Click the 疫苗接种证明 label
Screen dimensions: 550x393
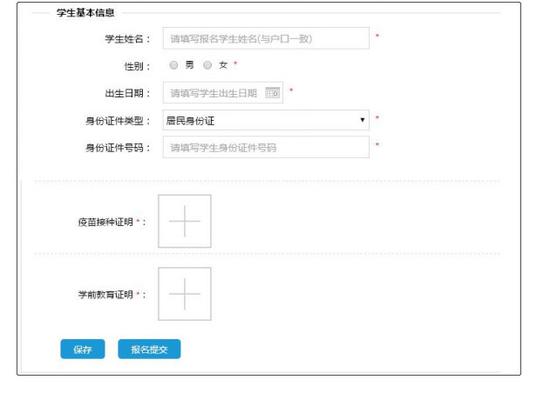click(x=106, y=222)
